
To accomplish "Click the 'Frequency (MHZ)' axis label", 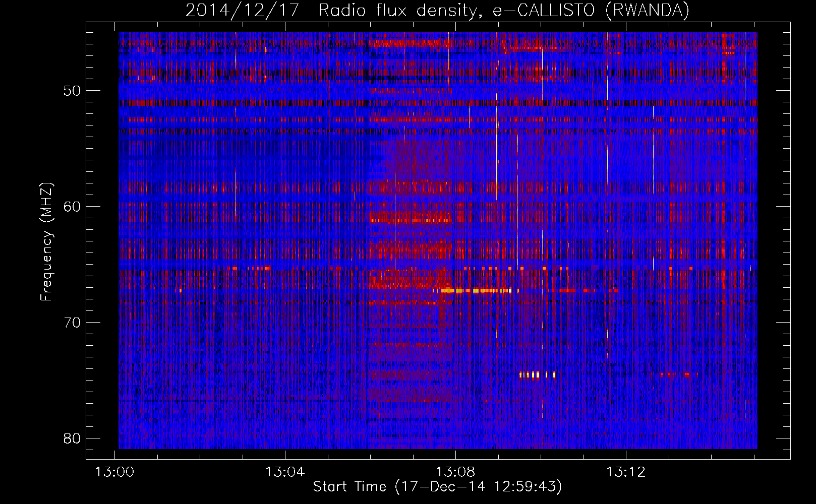I will (46, 242).
